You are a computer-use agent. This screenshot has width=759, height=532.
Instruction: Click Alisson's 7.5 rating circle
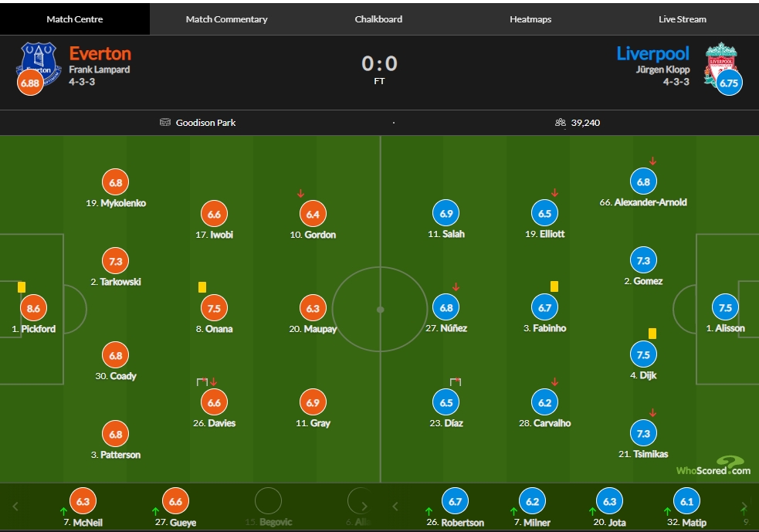click(x=725, y=307)
